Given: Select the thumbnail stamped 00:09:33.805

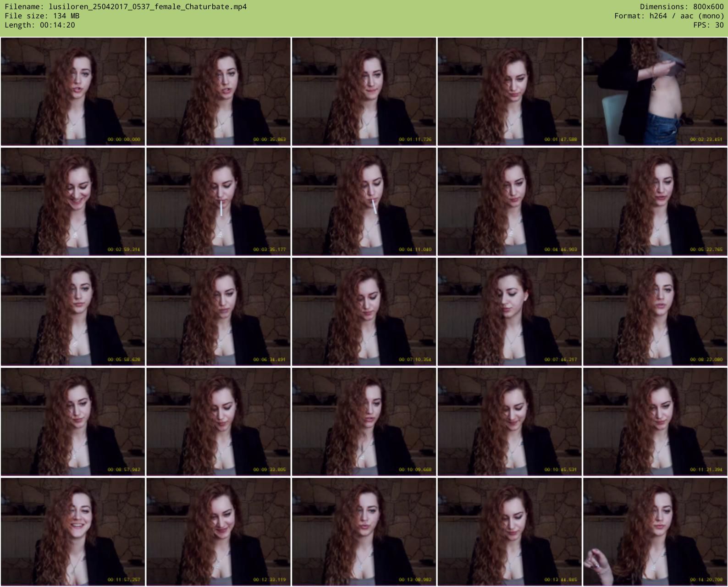Looking at the screenshot, I should click(x=218, y=422).
